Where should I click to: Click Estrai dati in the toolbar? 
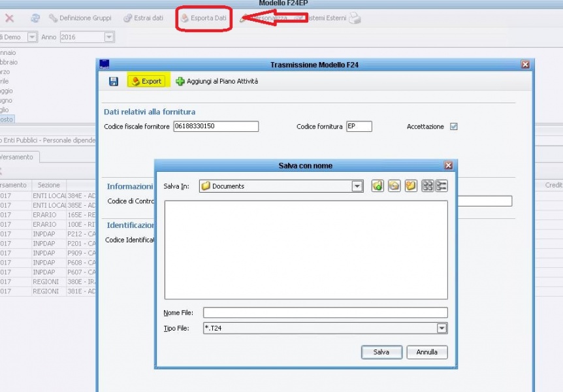[144, 18]
